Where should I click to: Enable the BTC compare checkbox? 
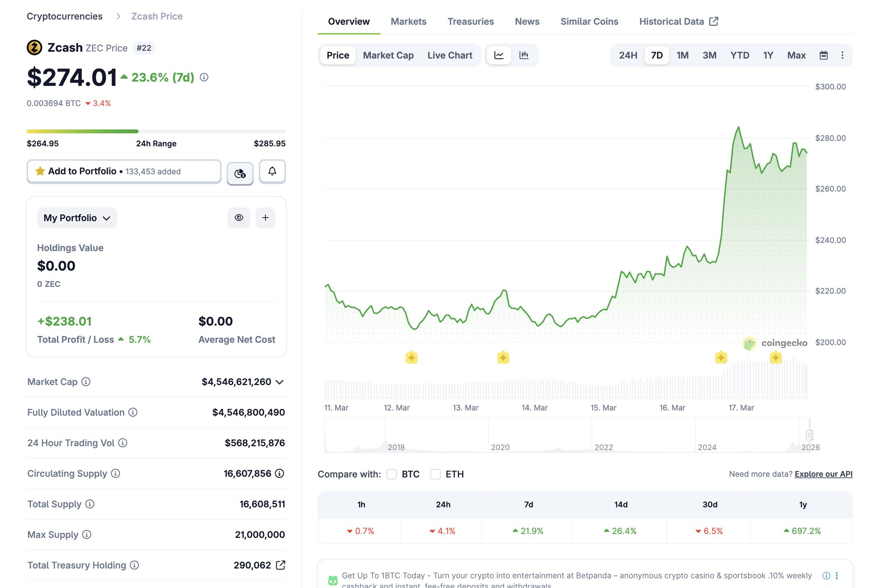391,474
